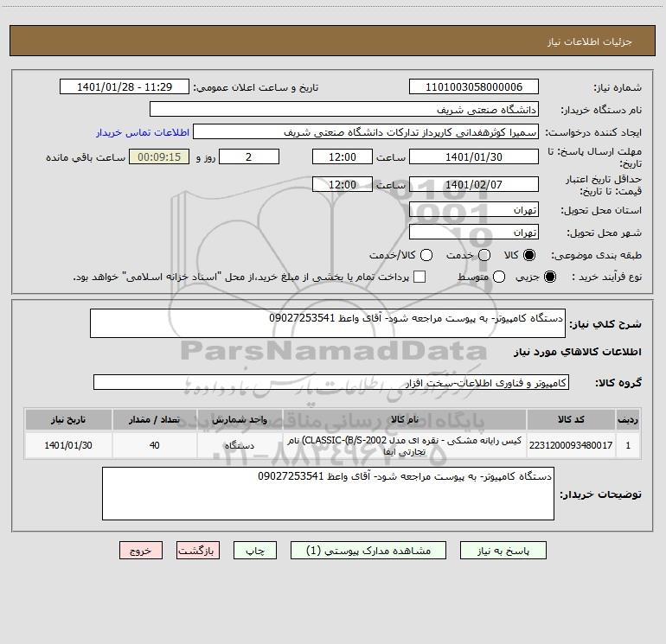The image size is (666, 644).
Task: Click row number 1 cell
Action: point(628,445)
